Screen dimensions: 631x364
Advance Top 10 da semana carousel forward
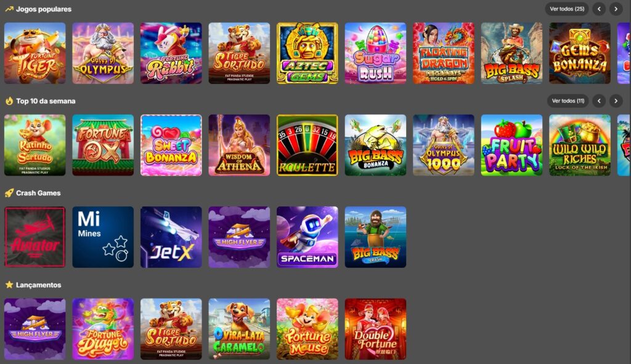[x=616, y=101]
